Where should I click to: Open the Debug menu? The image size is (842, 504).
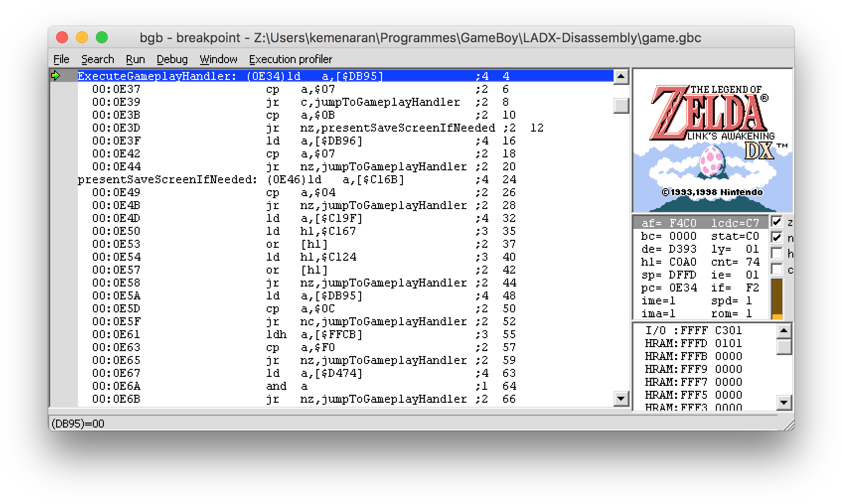point(171,59)
